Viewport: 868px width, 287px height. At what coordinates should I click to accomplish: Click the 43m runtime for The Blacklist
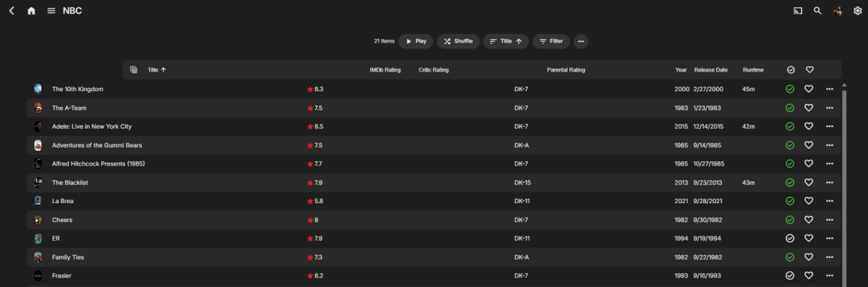point(749,182)
